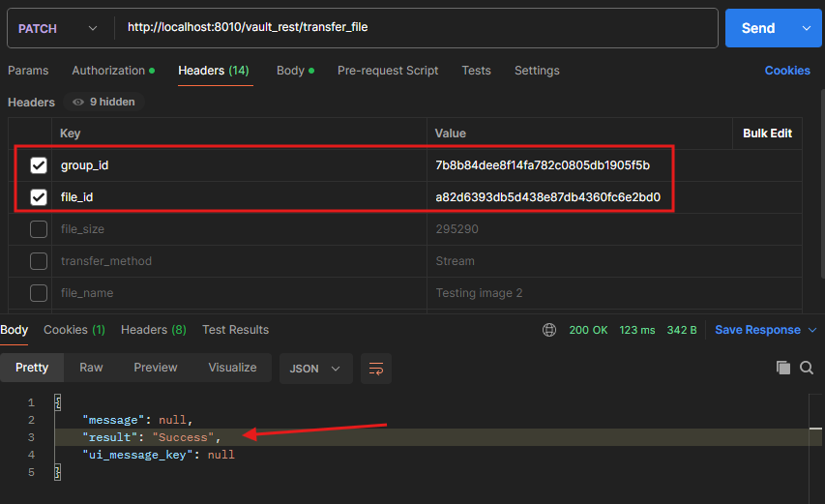Open the Cookies link
Screen dimensions: 825x504
click(787, 71)
